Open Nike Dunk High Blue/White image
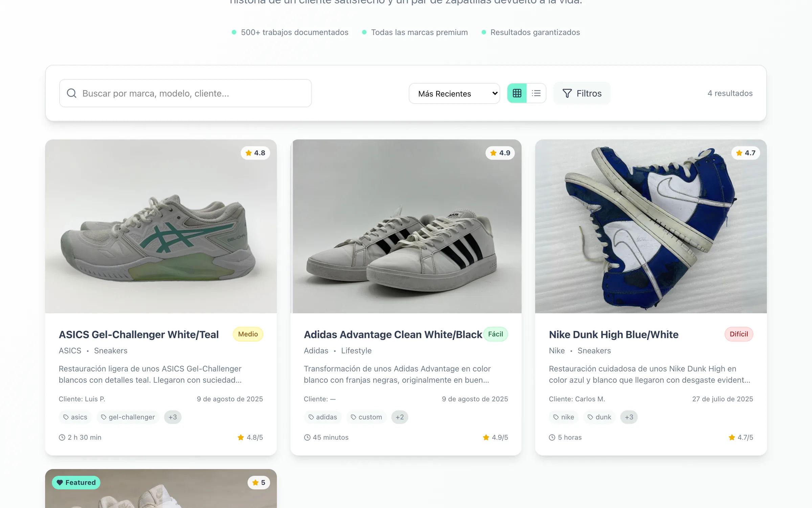 (x=651, y=226)
